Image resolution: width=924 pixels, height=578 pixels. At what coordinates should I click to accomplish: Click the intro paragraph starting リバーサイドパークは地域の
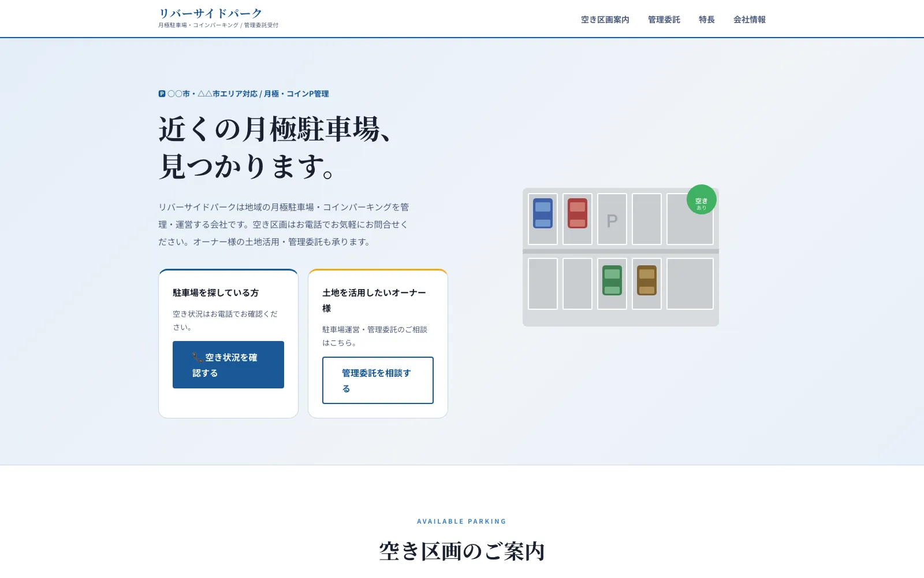pyautogui.click(x=284, y=224)
